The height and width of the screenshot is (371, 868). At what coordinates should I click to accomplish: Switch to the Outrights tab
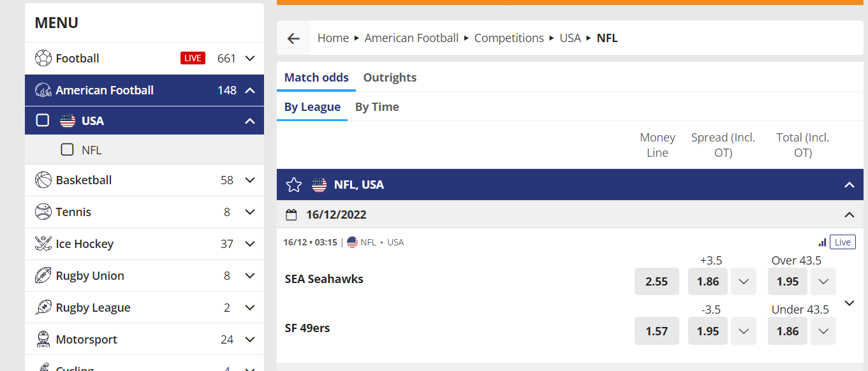(x=390, y=78)
